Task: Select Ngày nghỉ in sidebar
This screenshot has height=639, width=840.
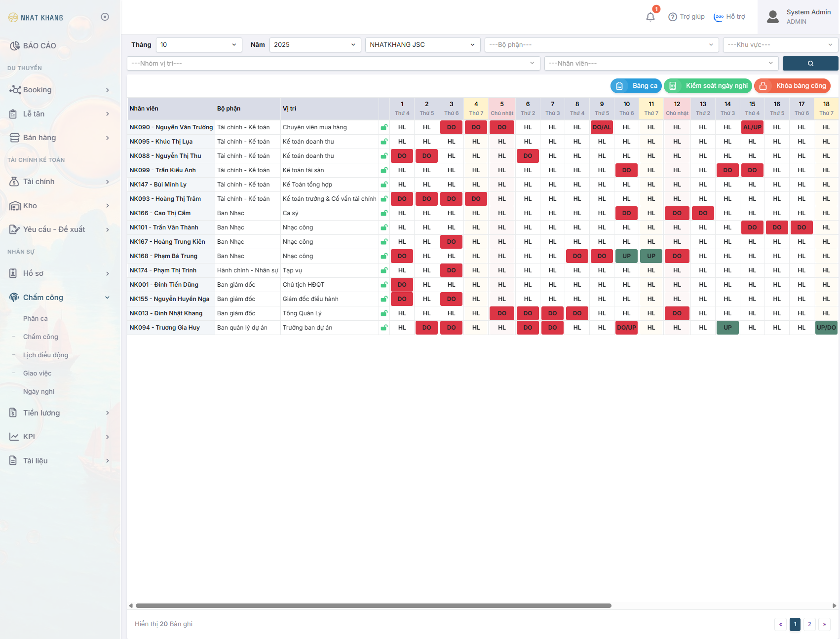Action: point(38,392)
